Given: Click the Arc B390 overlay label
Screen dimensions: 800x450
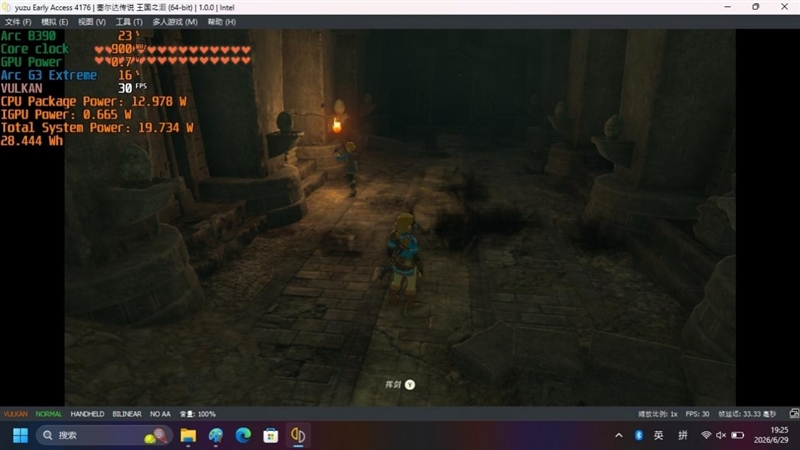Looking at the screenshot, I should click(28, 36).
